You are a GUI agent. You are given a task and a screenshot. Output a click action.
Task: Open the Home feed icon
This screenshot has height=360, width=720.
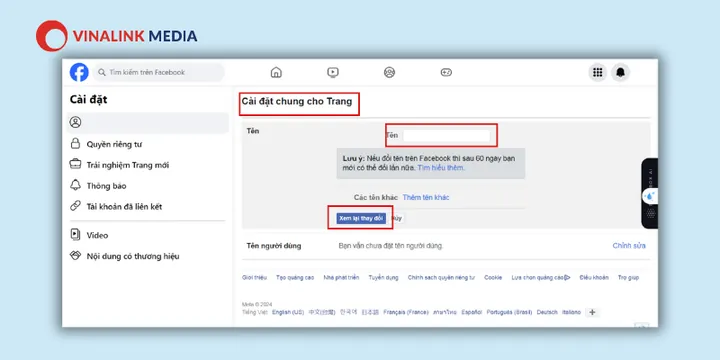coord(276,73)
